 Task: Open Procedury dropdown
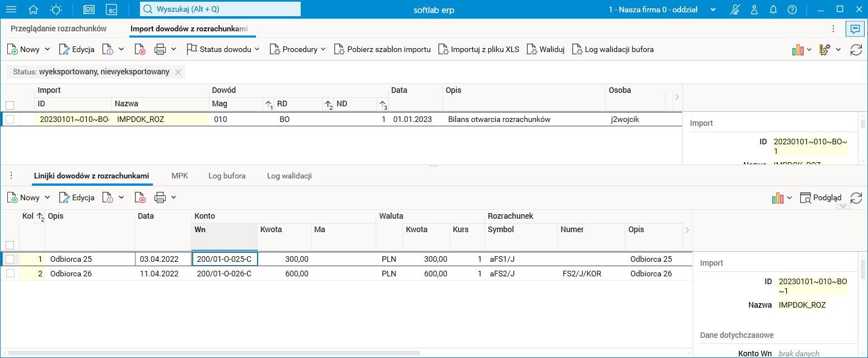297,49
